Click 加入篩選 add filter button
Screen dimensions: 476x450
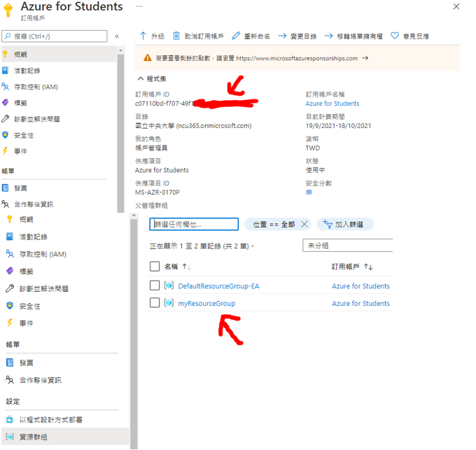point(345,224)
